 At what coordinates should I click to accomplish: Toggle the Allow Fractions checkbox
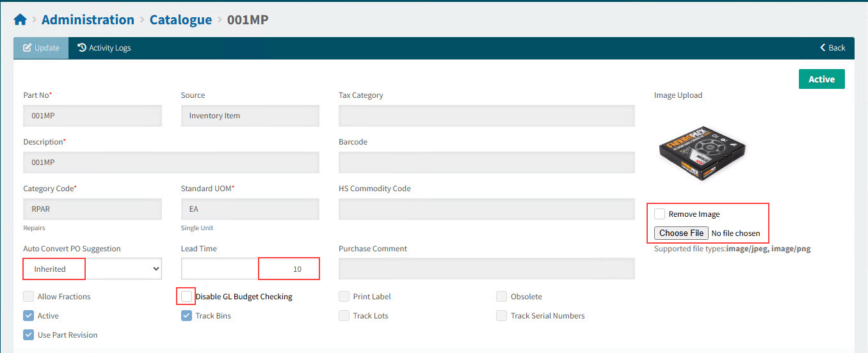coord(29,297)
